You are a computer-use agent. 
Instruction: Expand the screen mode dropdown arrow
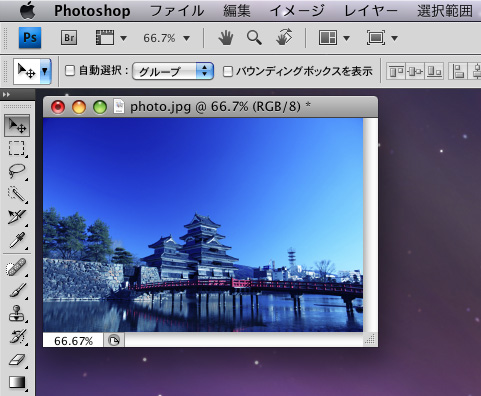click(x=394, y=38)
